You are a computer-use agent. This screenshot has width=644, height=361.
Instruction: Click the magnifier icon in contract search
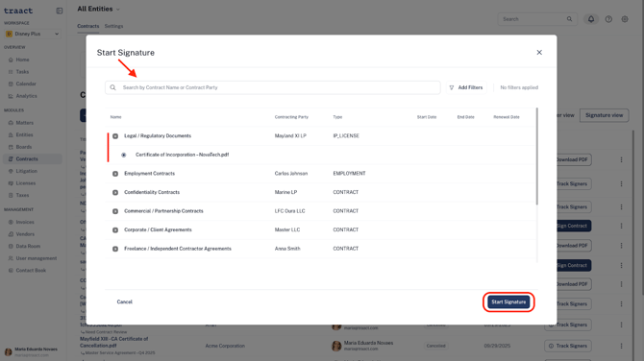pos(113,87)
